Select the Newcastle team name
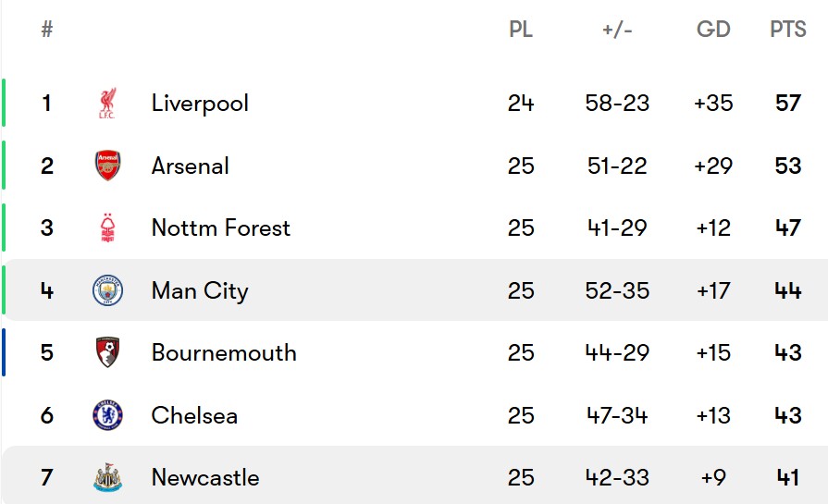The height and width of the screenshot is (504, 828). point(205,477)
